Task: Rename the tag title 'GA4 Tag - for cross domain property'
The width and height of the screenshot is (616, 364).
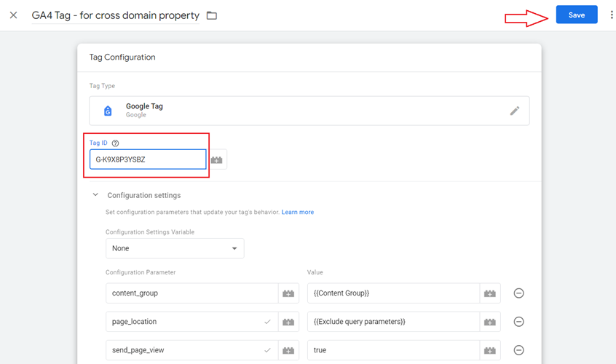Action: [x=116, y=15]
